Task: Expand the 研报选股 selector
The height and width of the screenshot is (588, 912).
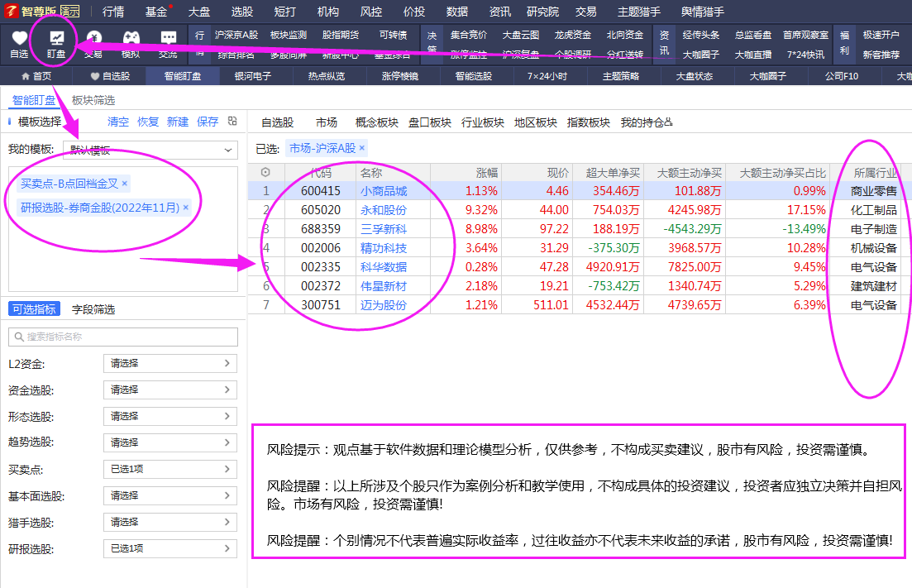Action: coord(170,548)
